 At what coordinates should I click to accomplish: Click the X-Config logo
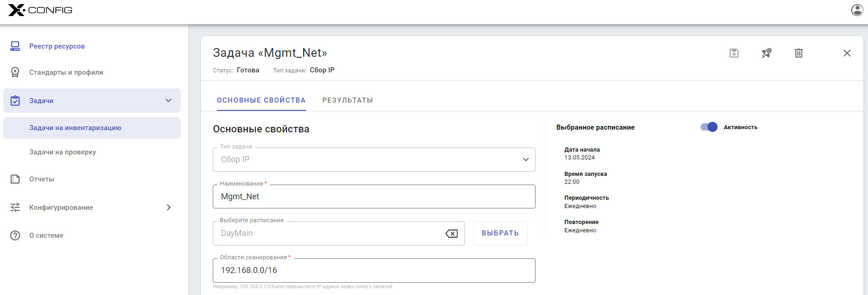(40, 10)
